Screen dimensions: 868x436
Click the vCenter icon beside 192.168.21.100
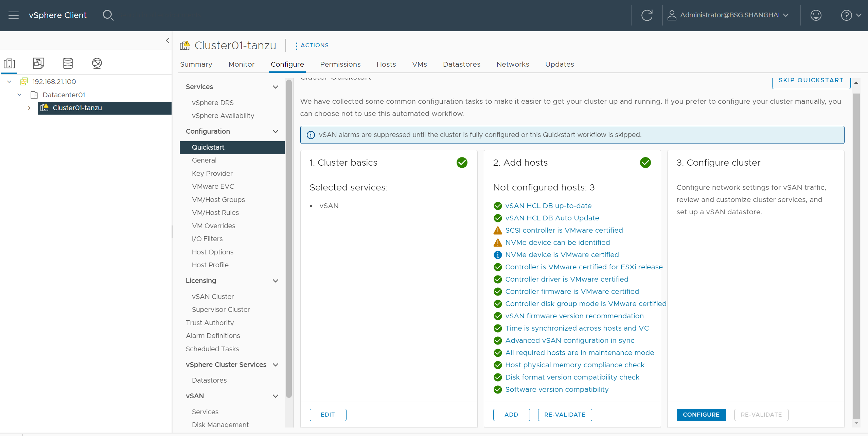24,82
